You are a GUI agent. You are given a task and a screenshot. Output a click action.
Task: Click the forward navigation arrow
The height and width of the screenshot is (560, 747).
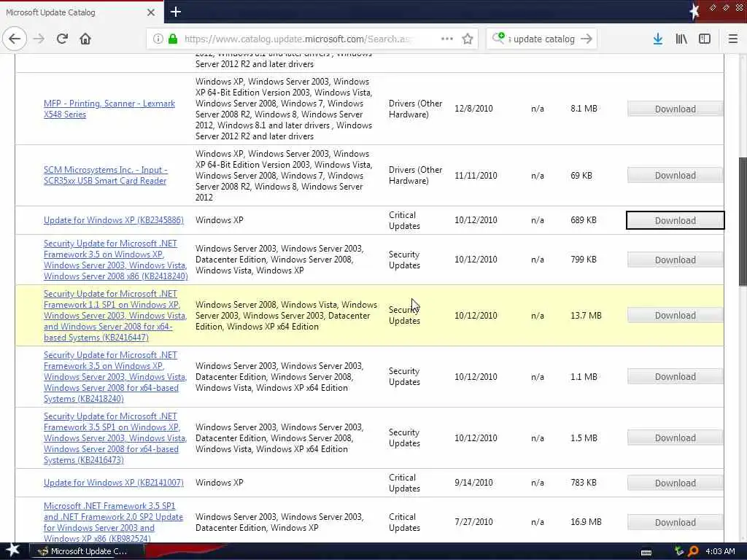pyautogui.click(x=39, y=39)
